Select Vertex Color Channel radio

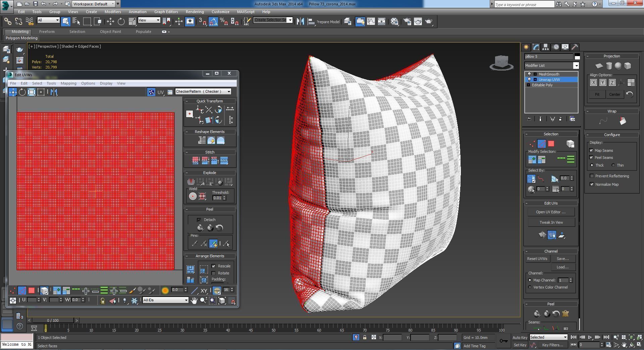[x=530, y=287]
